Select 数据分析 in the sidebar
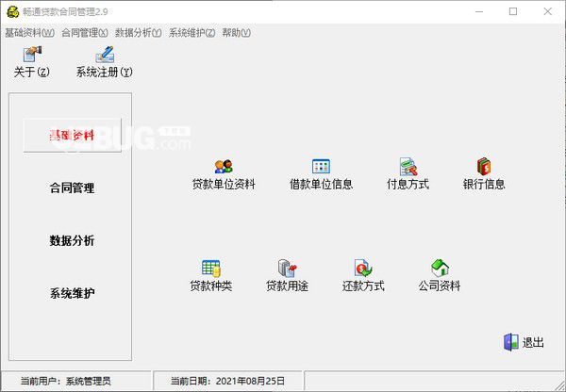Image resolution: width=566 pixels, height=392 pixels. click(73, 240)
